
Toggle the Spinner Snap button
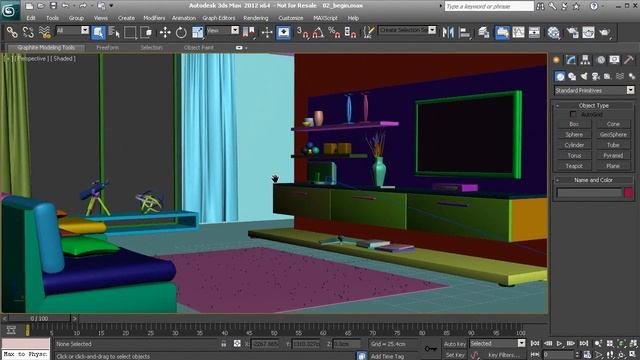pos(351,32)
